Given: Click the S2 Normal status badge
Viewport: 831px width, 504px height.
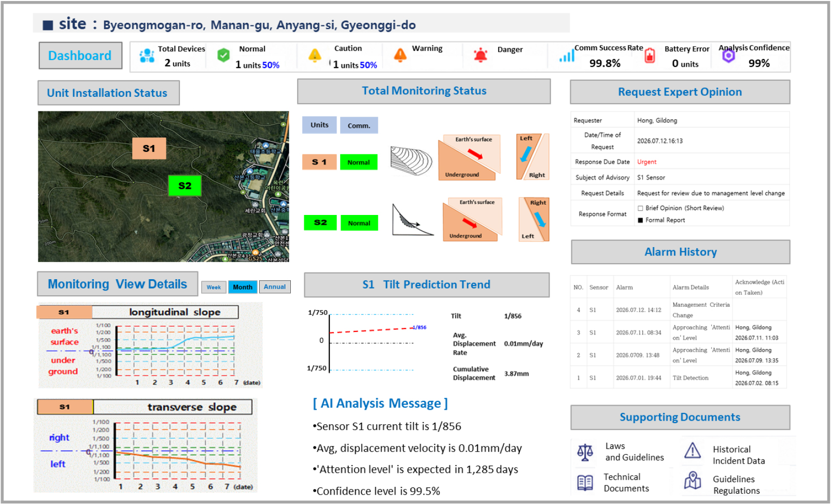Looking at the screenshot, I should [x=359, y=223].
